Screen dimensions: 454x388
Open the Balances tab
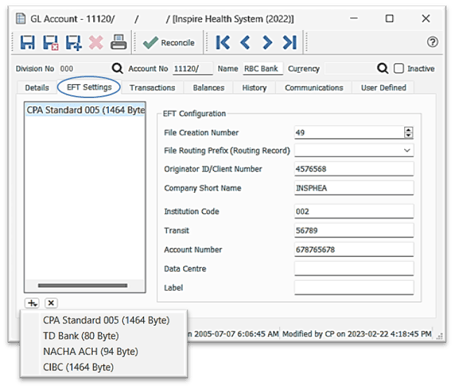pyautogui.click(x=209, y=88)
